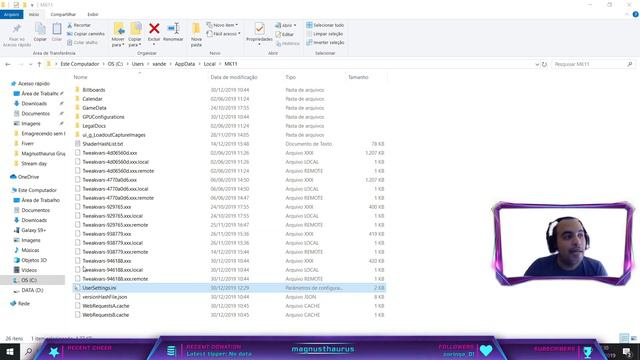Open the address bar history dropdown
Image resolution: width=640 pixels, height=360 pixels.
(537, 64)
